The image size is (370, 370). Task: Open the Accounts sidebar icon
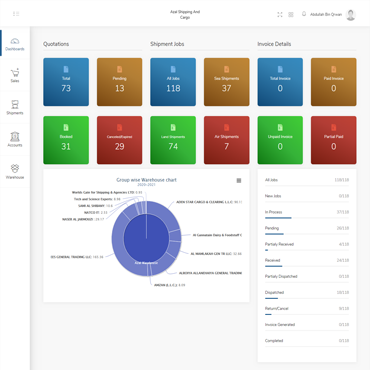(15, 136)
